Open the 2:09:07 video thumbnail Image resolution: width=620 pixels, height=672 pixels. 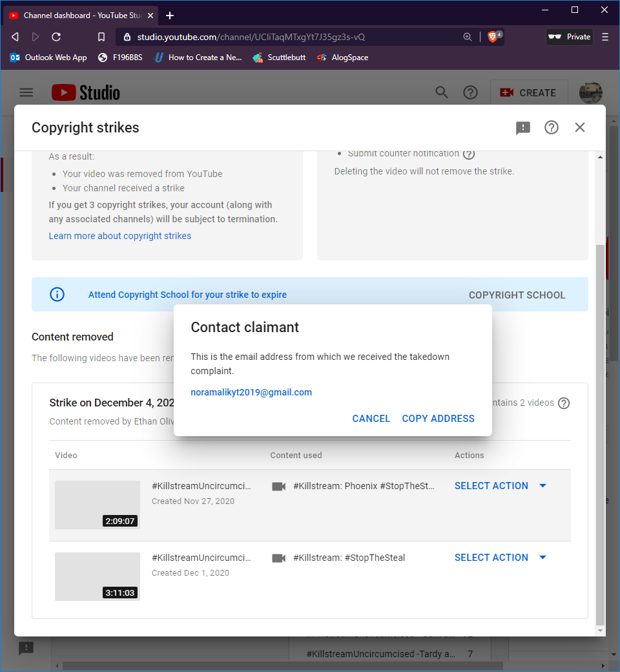click(x=98, y=505)
